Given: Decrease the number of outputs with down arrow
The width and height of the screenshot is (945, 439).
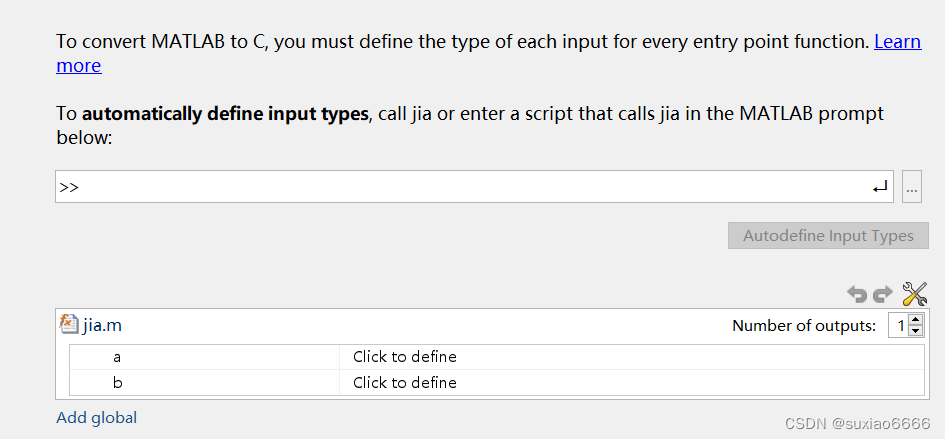Looking at the screenshot, I should [x=916, y=331].
